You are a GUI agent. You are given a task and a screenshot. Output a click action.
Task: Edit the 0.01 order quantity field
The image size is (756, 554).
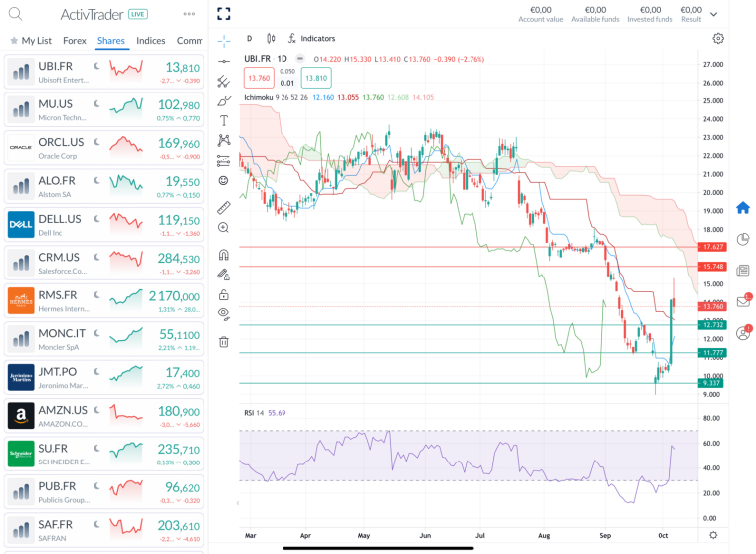pyautogui.click(x=287, y=83)
